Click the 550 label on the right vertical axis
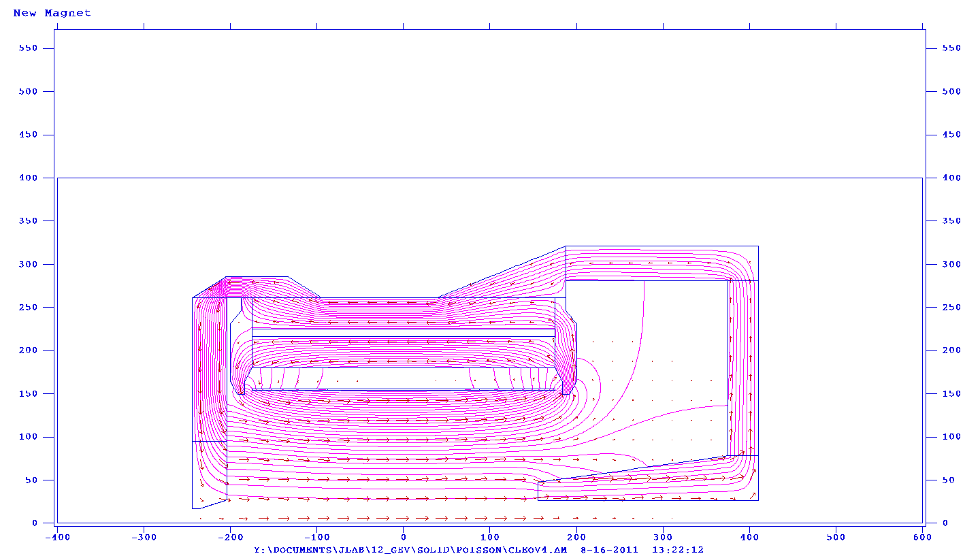This screenshot has height=556, width=980. (x=951, y=48)
